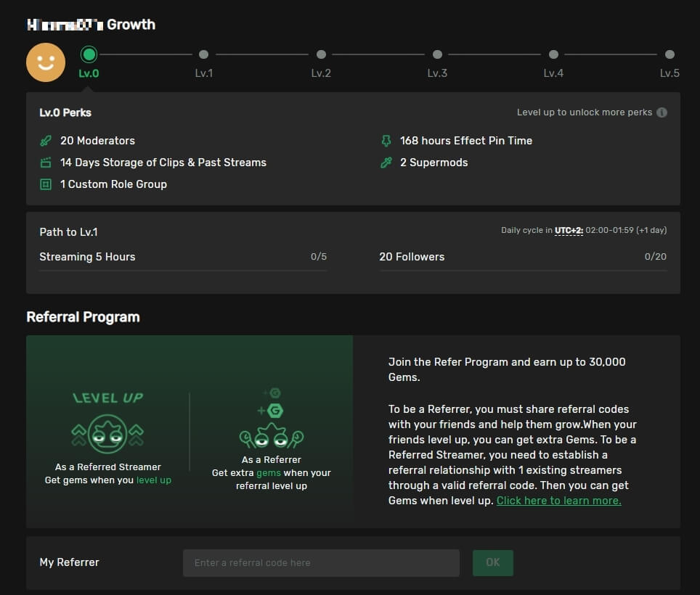Click the Moderators perk icon
This screenshot has height=595, width=700.
click(x=46, y=141)
